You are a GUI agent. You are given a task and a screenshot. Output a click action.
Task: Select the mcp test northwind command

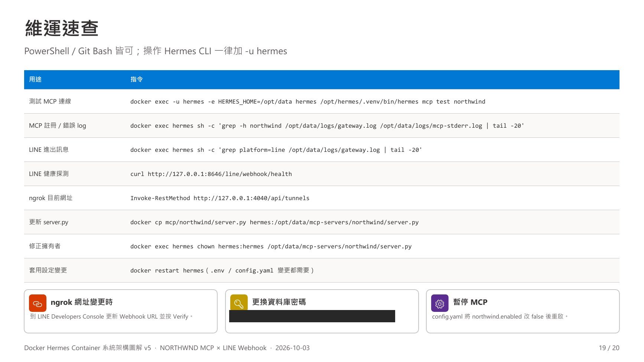click(x=308, y=102)
